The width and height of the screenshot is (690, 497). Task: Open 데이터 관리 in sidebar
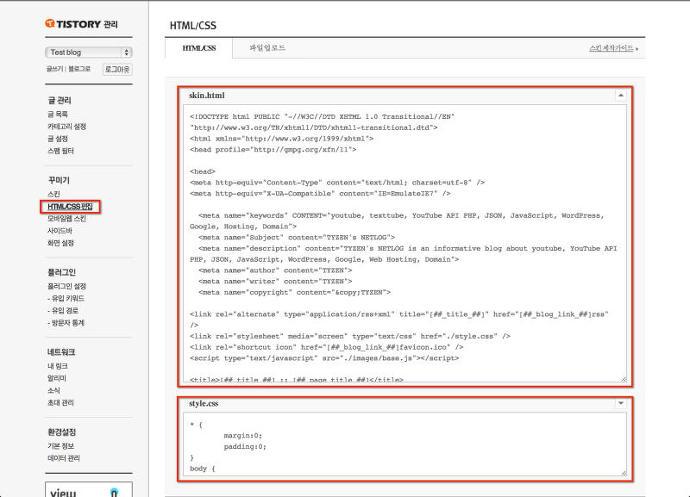(x=64, y=458)
